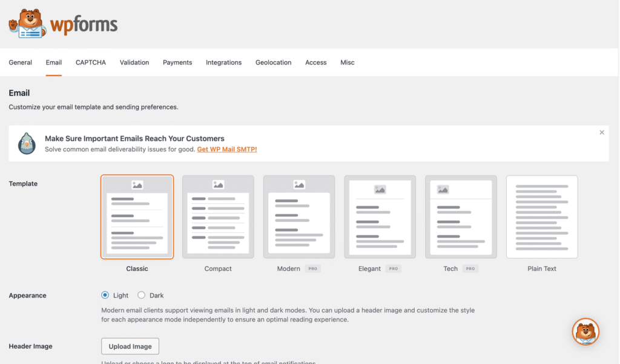This screenshot has height=364, width=620.
Task: Switch to the CAPTCHA tab
Action: 91,62
